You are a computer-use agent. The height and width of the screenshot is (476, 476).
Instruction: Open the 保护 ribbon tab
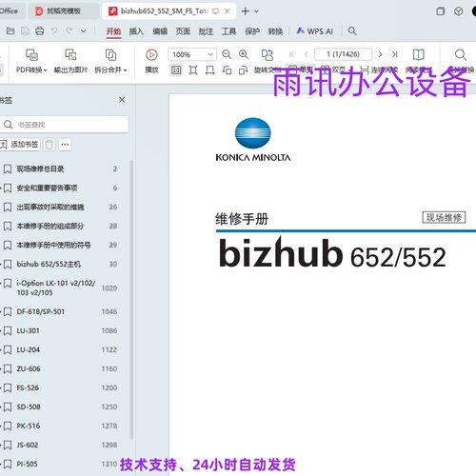click(252, 31)
